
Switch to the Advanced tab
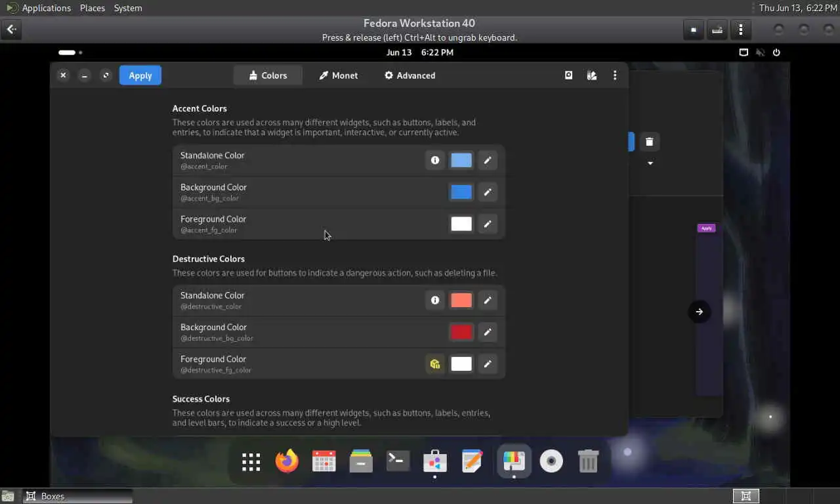coord(409,75)
